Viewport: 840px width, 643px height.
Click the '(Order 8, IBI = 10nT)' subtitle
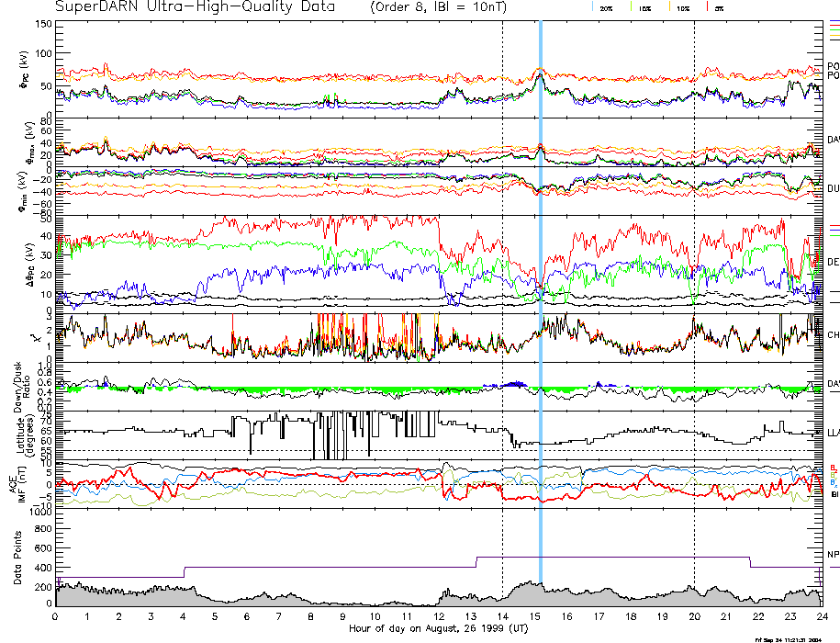click(x=438, y=7)
